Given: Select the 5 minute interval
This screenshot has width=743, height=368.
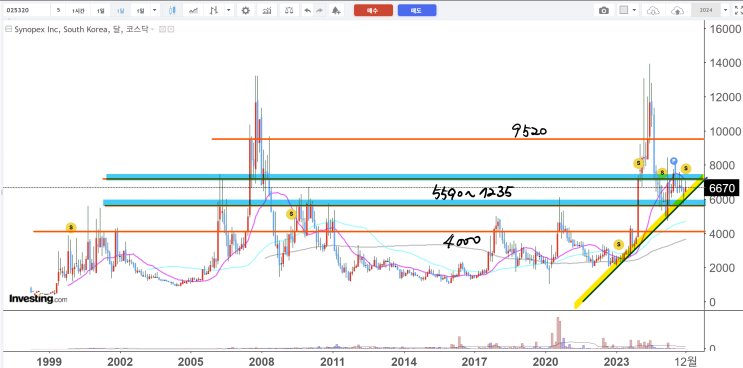Looking at the screenshot, I should 58,10.
